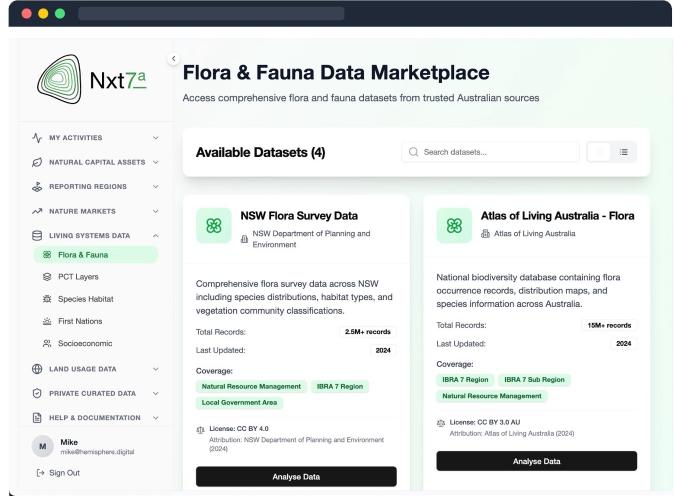Click the Local Government Area coverage tag
This screenshot has width=674, height=496.
239,403
